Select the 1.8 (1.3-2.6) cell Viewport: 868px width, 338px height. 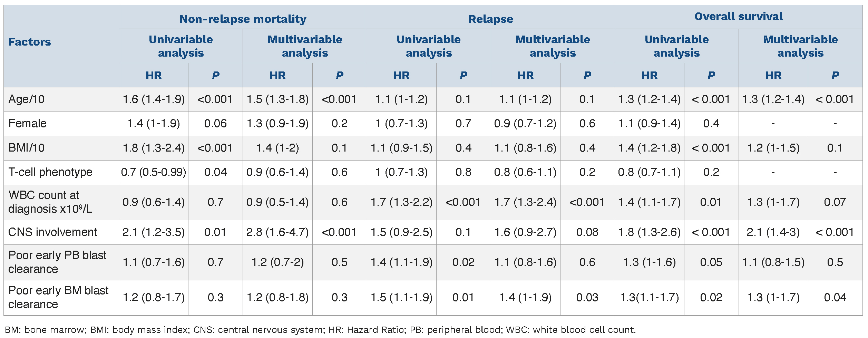tap(649, 232)
